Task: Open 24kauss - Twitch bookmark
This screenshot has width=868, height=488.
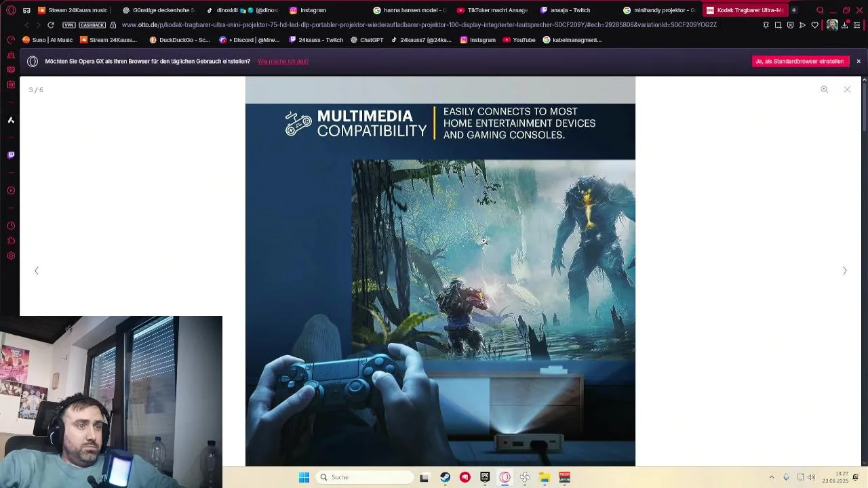Action: pyautogui.click(x=316, y=40)
